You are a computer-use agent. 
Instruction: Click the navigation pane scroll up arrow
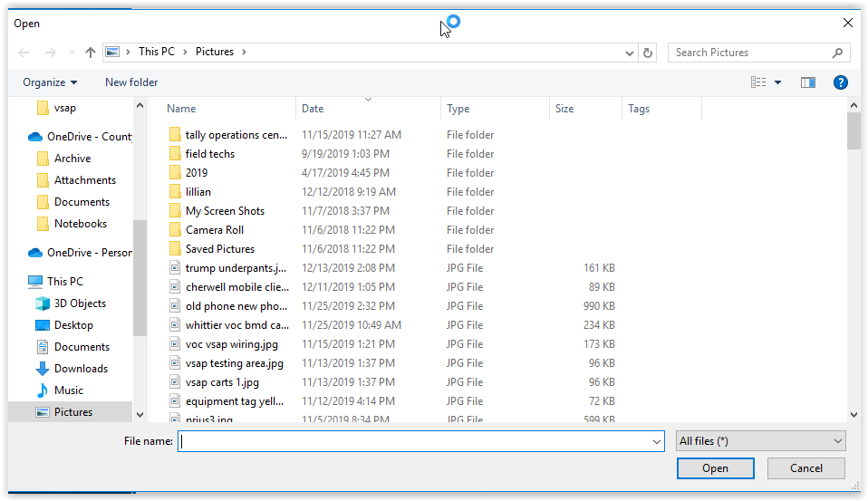(140, 105)
